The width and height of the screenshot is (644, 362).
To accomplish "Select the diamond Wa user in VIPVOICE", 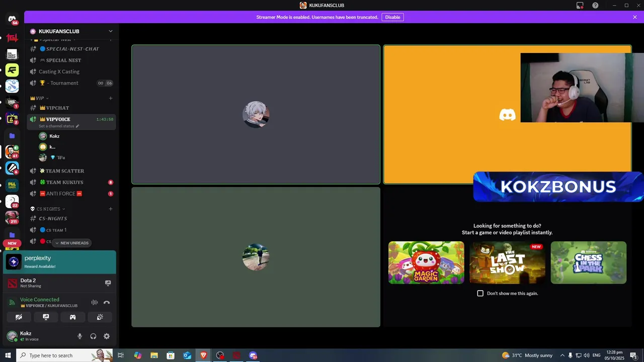I will [75, 157].
